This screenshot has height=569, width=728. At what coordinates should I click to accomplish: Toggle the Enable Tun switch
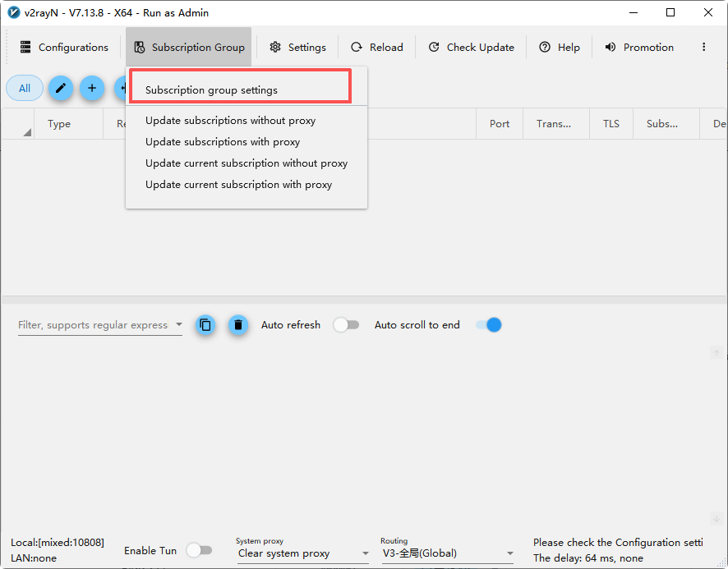coord(200,550)
